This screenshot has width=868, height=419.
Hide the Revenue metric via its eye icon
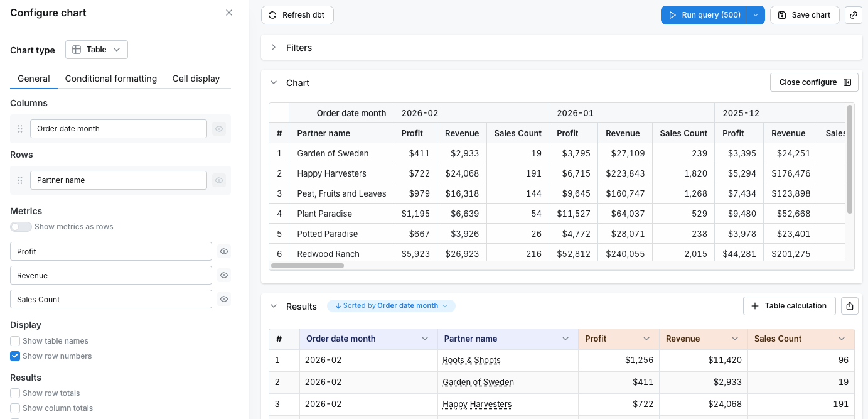point(224,275)
